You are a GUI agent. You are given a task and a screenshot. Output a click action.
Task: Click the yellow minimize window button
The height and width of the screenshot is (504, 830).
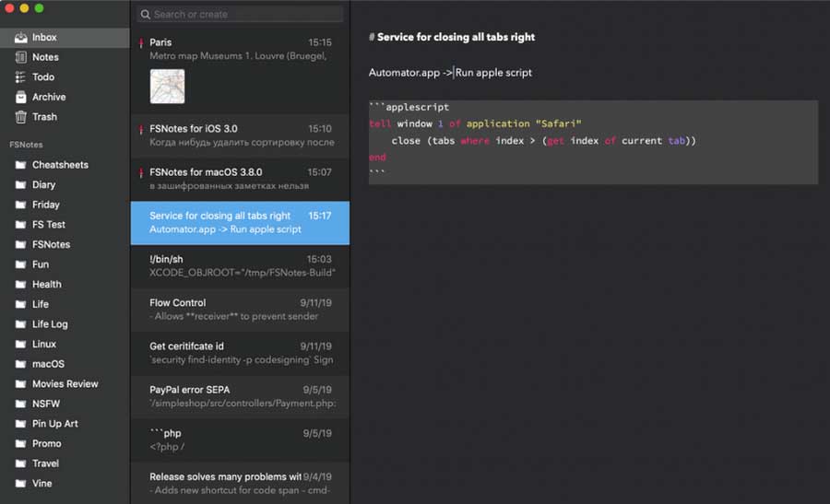click(x=24, y=8)
